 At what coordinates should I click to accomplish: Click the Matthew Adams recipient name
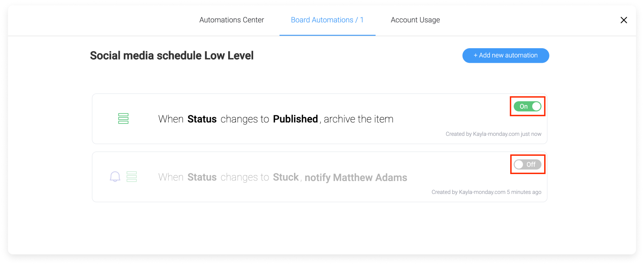click(x=370, y=177)
